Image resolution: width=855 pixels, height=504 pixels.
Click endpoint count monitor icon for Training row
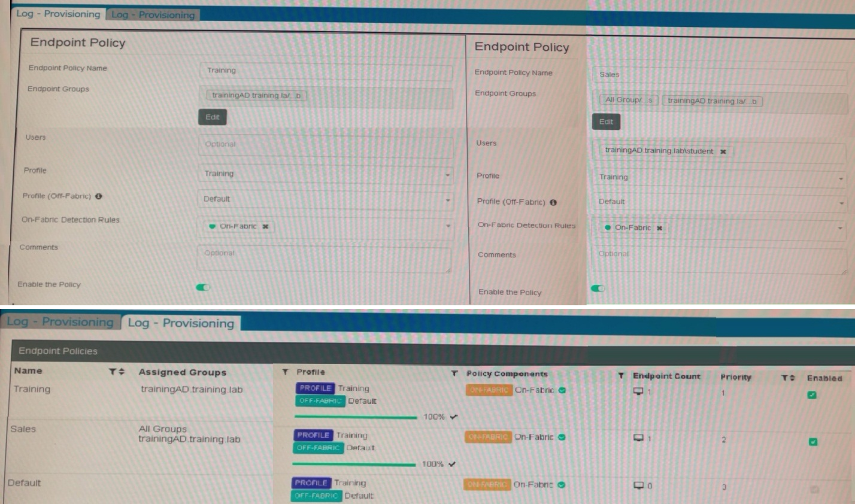click(x=638, y=392)
